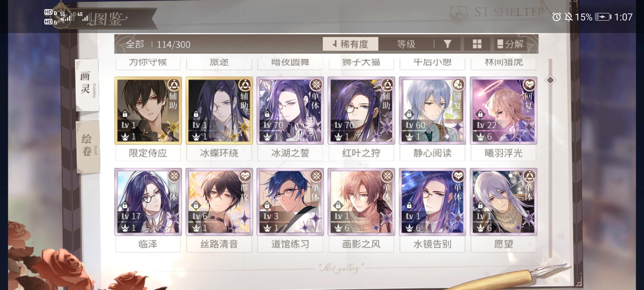
Task: Tap the 分解 decompose button
Action: tap(510, 44)
